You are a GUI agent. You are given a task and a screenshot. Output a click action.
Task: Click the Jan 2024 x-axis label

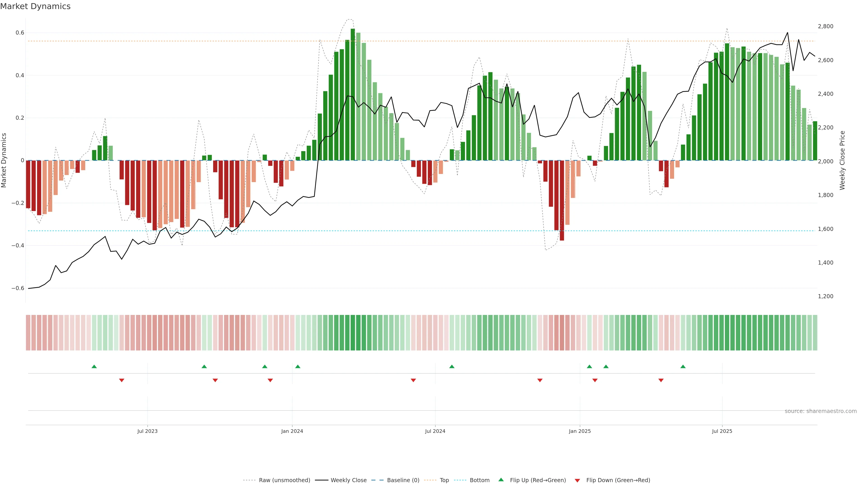coord(292,431)
